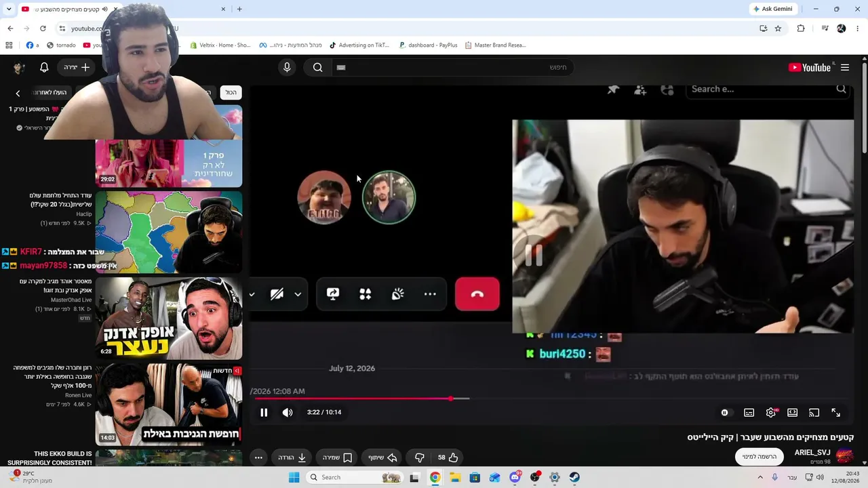The image size is (868, 488).
Task: Share the video with שיתוף
Action: coord(382,457)
